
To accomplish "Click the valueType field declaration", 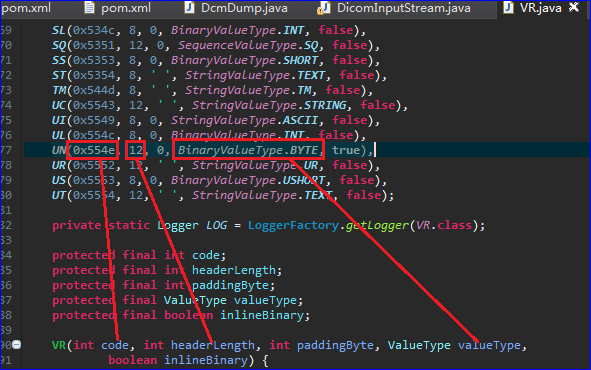I will point(265,300).
